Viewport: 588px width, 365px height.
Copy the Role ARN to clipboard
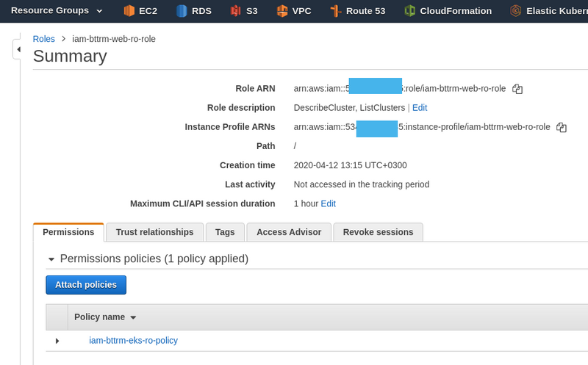[x=517, y=89]
